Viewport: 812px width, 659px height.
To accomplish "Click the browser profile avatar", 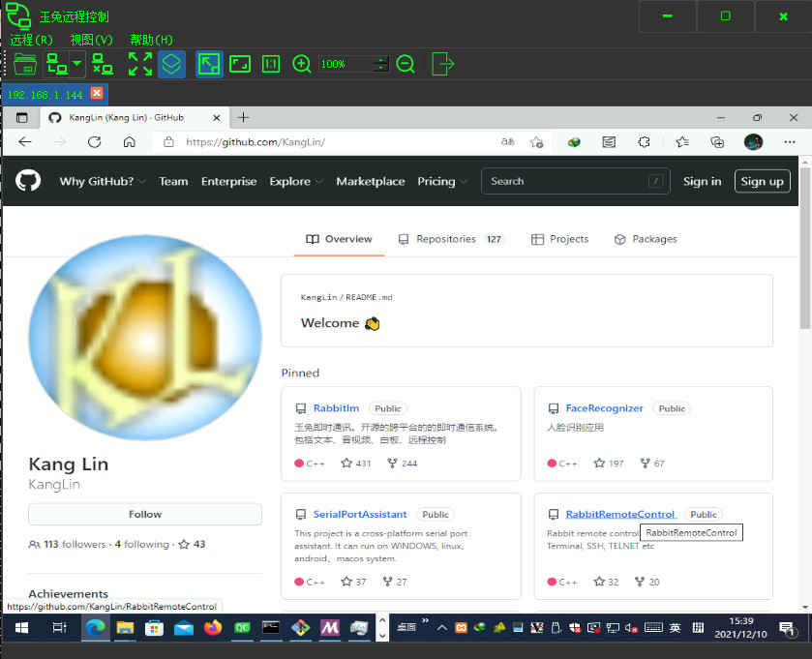I will pyautogui.click(x=753, y=142).
